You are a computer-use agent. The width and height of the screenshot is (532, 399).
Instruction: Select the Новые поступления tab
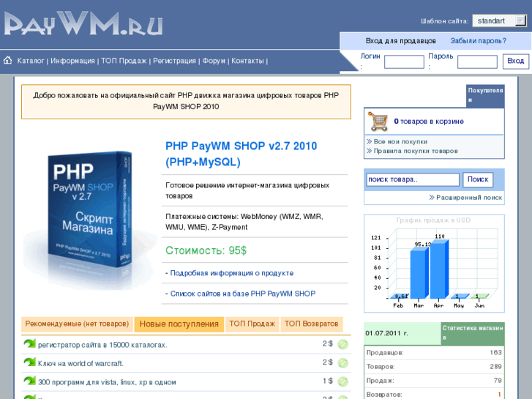tap(179, 324)
